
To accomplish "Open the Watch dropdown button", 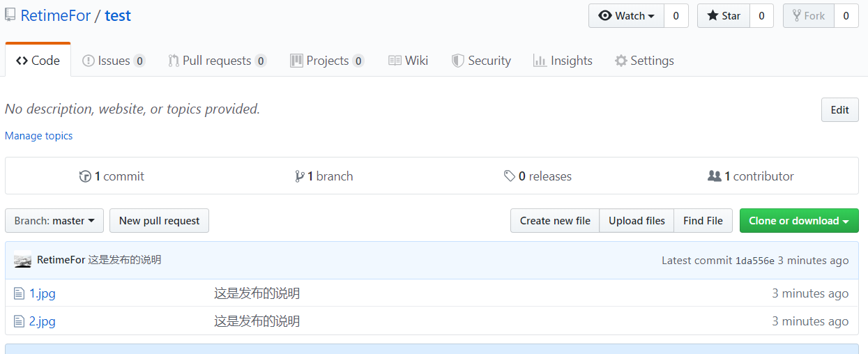I will pyautogui.click(x=626, y=15).
